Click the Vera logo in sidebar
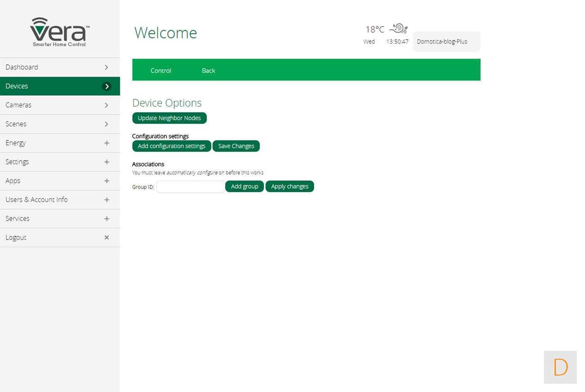 (x=59, y=32)
